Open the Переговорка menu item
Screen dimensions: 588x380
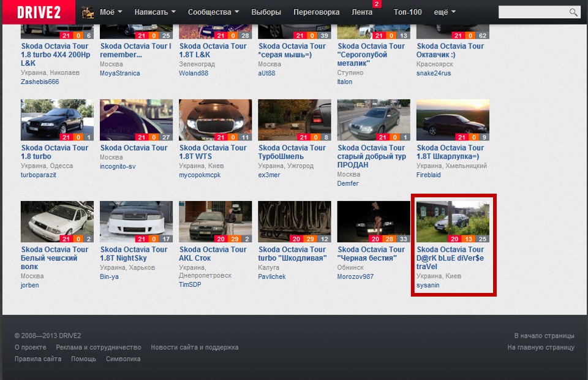[316, 12]
